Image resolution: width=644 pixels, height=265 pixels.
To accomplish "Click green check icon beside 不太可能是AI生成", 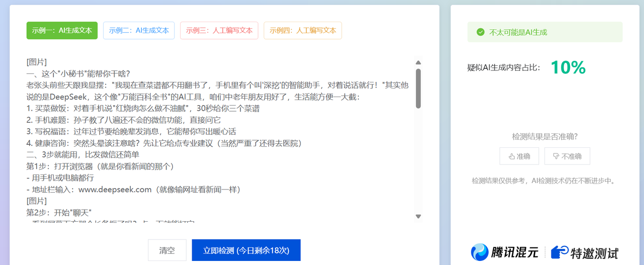I will pyautogui.click(x=480, y=32).
